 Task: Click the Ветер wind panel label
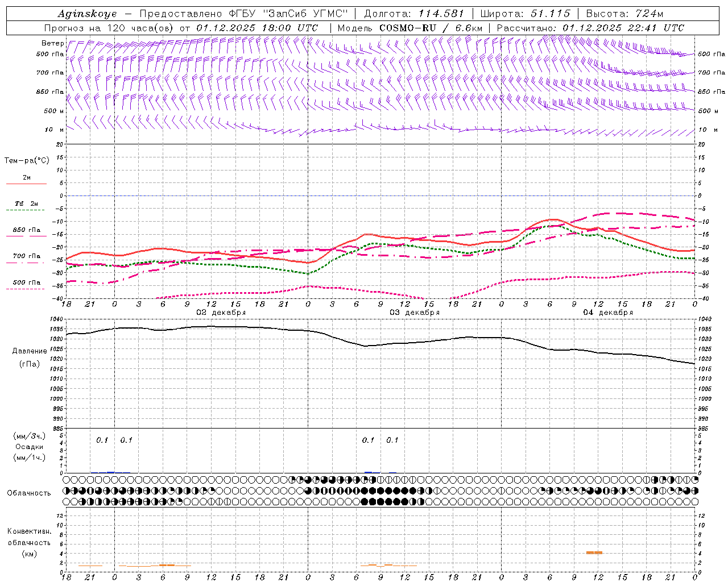coord(53,43)
